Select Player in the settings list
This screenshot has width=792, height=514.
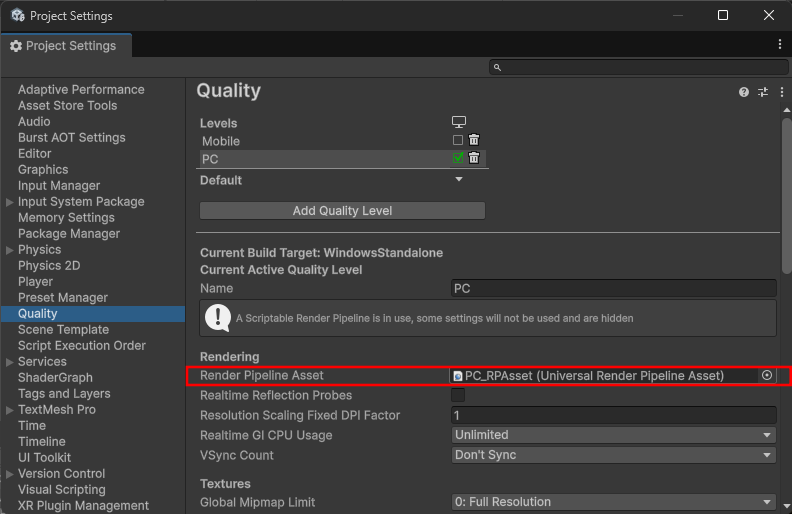35,281
